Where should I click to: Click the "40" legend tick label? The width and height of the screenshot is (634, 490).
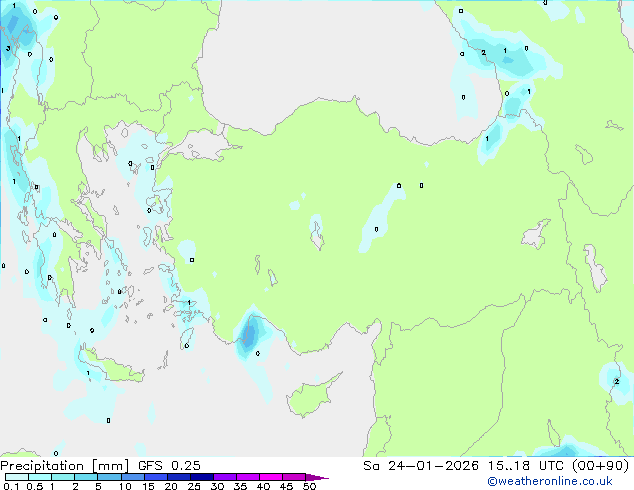tap(263, 486)
